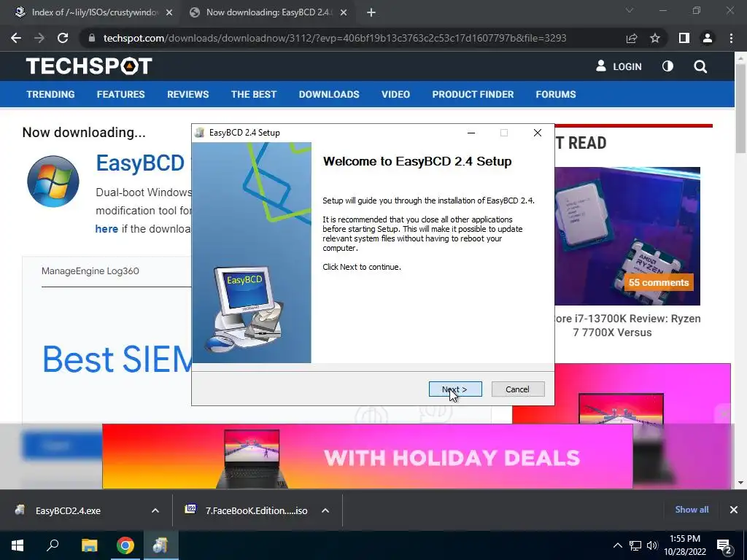Open REVIEWS nav item
The image size is (747, 560).
187,94
